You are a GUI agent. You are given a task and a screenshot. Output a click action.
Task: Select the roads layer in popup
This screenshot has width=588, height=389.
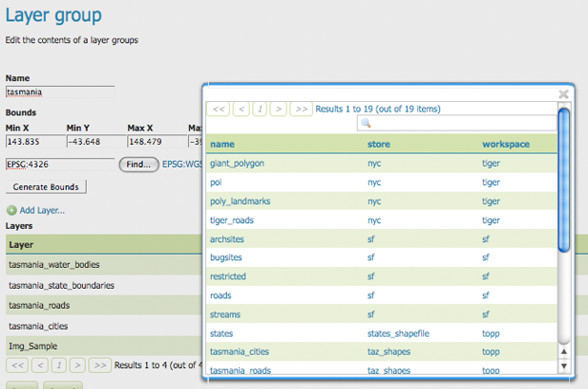point(220,296)
